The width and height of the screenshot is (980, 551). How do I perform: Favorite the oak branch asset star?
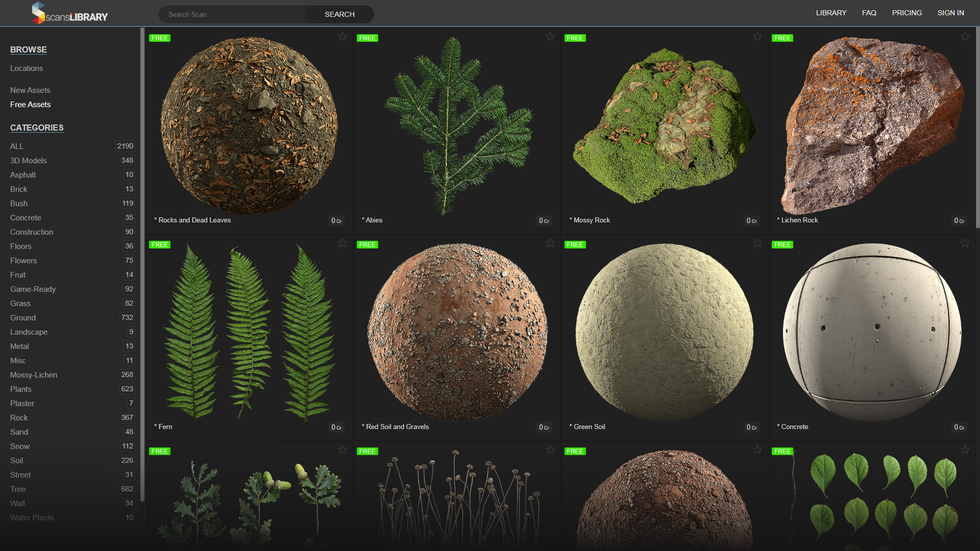(x=342, y=450)
